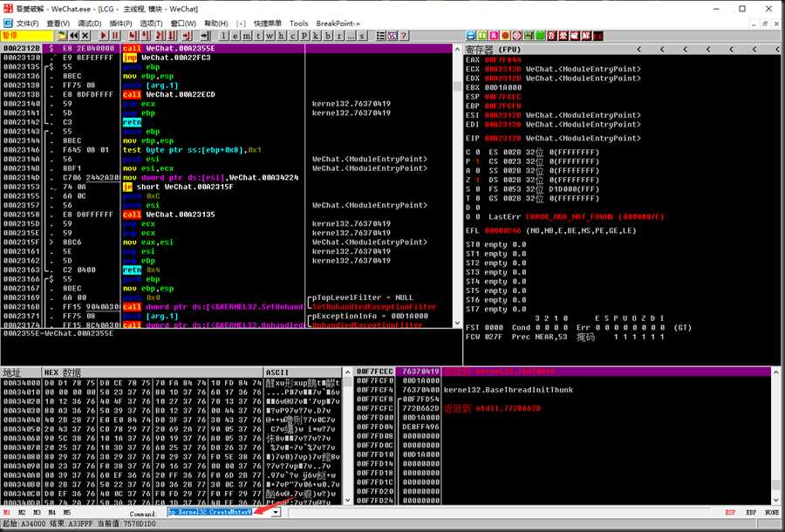Click down arrow of disassembly pane scrollbar
This screenshot has width=785, height=532.
tap(457, 324)
